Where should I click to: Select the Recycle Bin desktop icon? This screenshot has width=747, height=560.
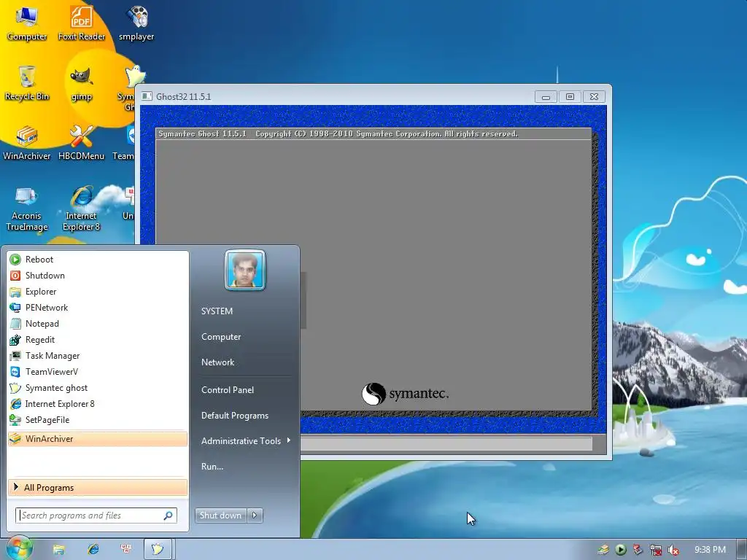pyautogui.click(x=27, y=84)
